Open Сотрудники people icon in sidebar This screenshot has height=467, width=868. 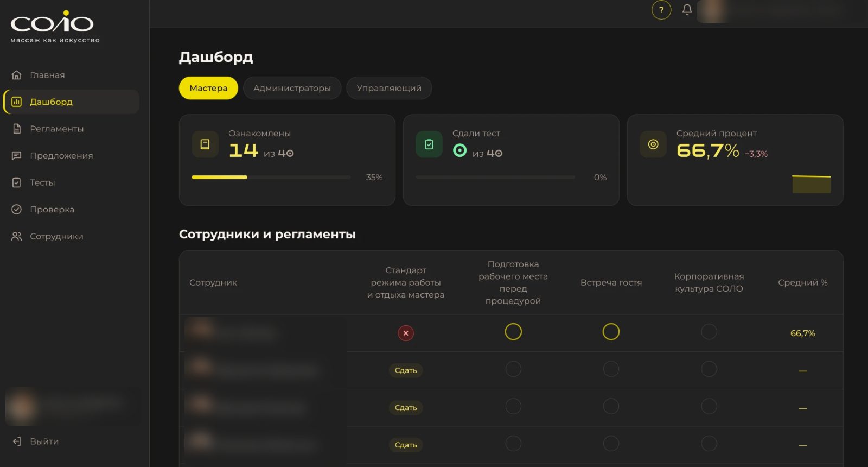tap(17, 236)
